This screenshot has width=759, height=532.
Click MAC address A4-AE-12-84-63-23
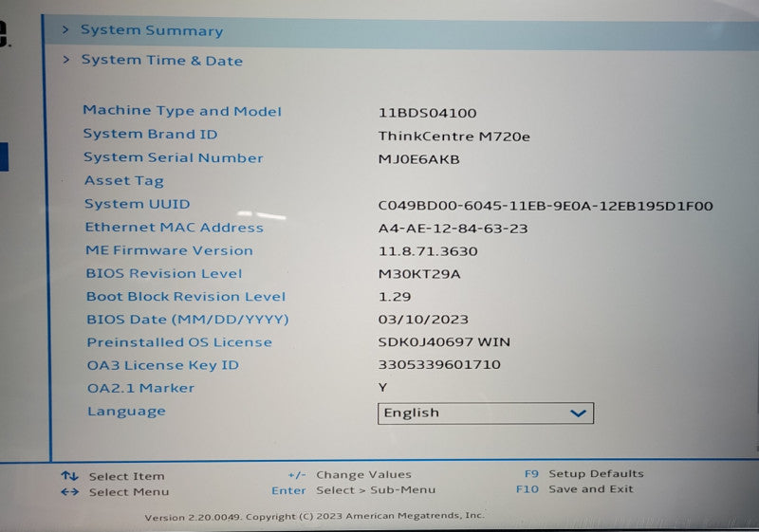[x=454, y=229]
